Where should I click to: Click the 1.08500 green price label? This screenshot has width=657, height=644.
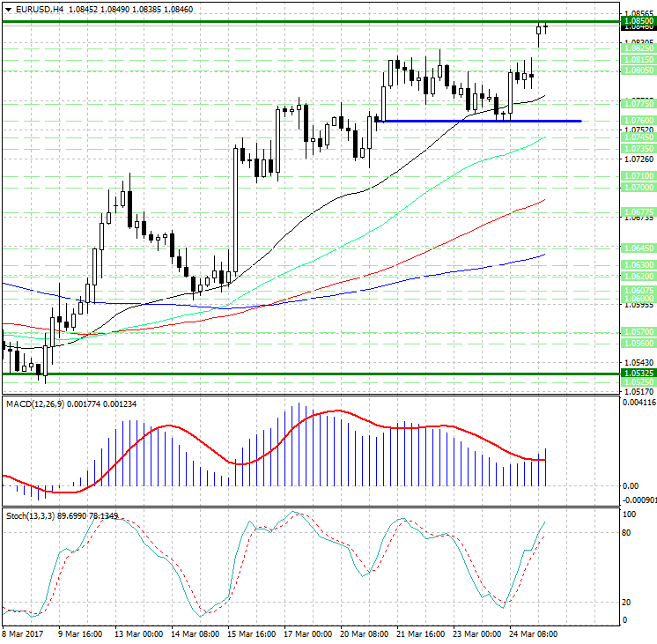[636, 20]
